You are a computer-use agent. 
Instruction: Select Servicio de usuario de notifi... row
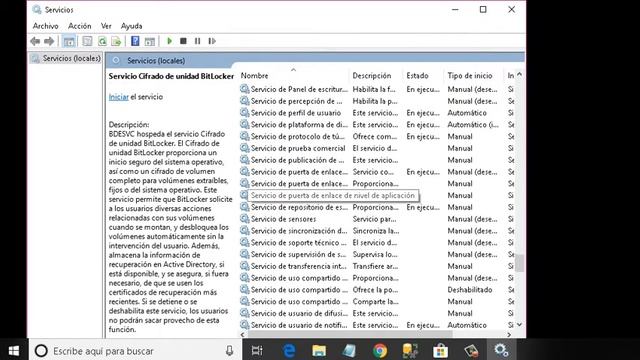[x=376, y=325]
